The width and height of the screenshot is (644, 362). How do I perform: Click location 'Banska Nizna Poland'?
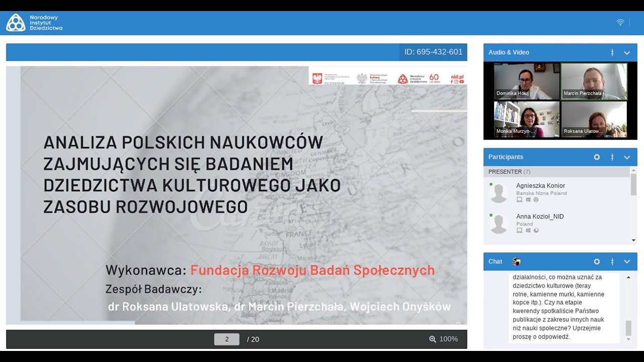(x=541, y=193)
